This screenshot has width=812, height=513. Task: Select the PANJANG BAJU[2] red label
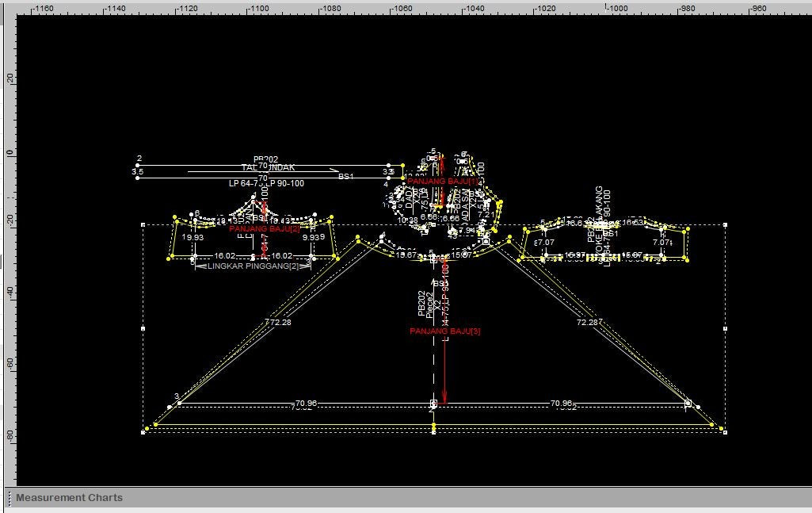(265, 229)
